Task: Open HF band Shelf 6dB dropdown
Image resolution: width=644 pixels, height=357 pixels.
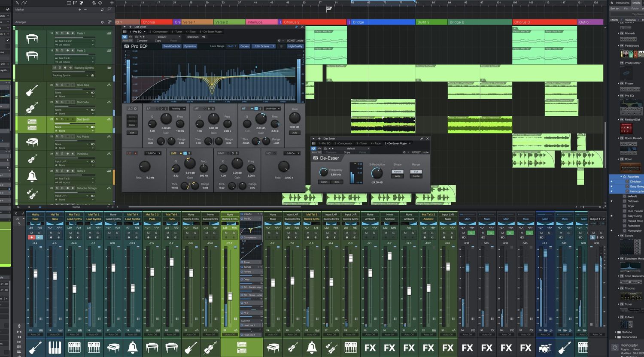Action: [272, 109]
